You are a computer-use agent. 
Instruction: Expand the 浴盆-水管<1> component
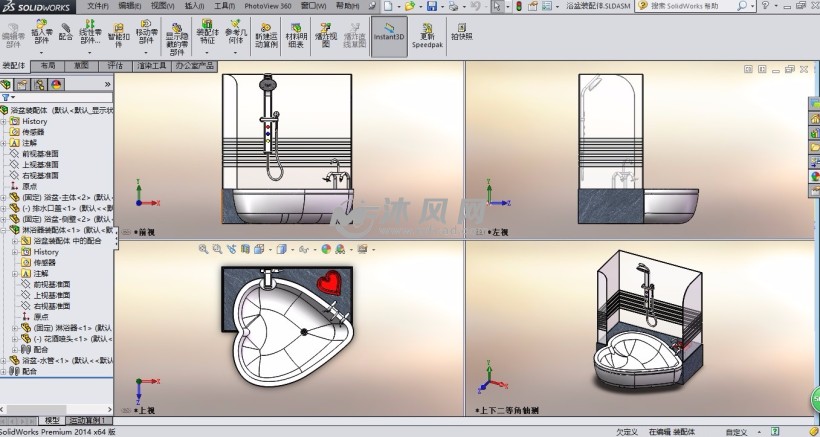[x=3, y=361]
